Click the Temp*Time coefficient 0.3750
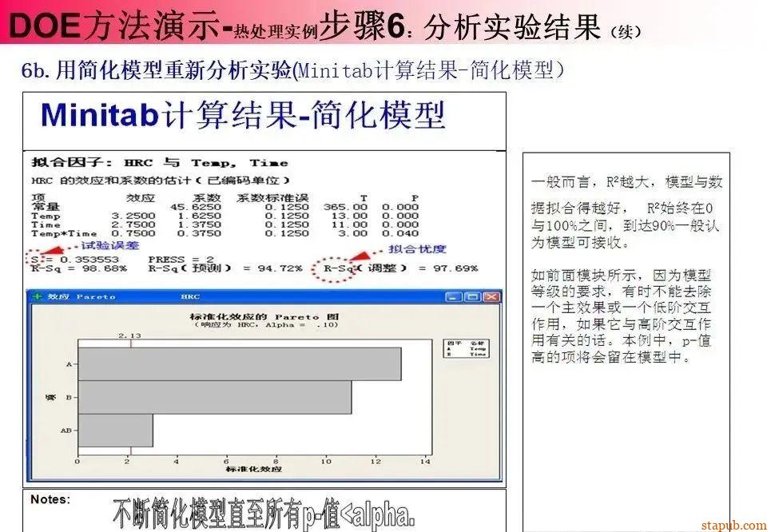This screenshot has height=532, width=767. tap(199, 233)
